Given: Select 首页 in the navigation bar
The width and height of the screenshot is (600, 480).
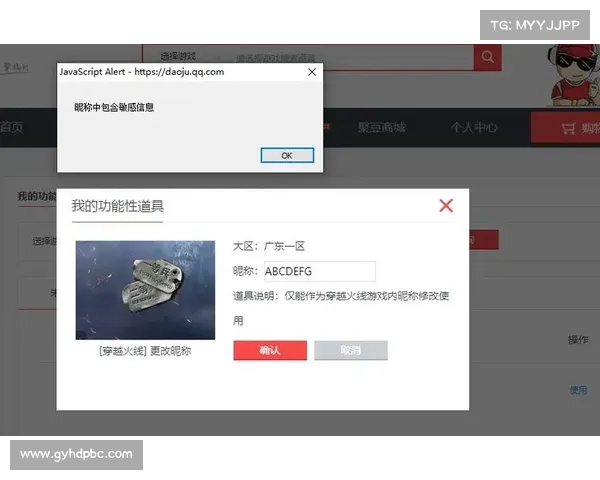Looking at the screenshot, I should pos(11,128).
